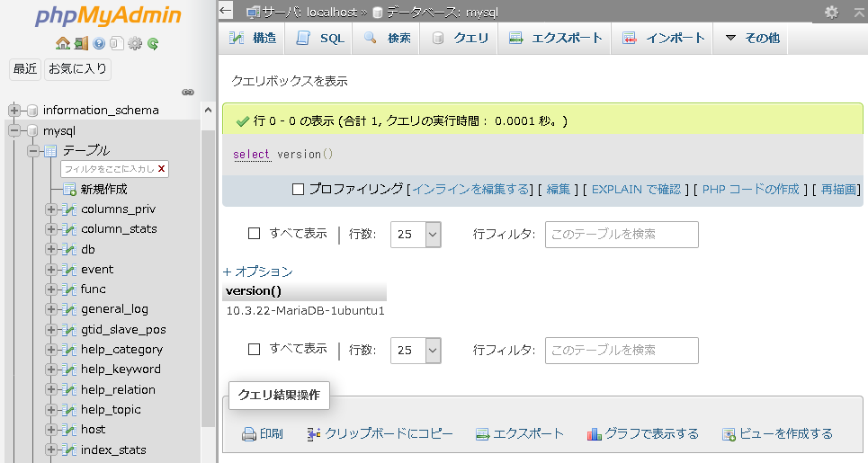Open the 検索 tab

point(387,38)
